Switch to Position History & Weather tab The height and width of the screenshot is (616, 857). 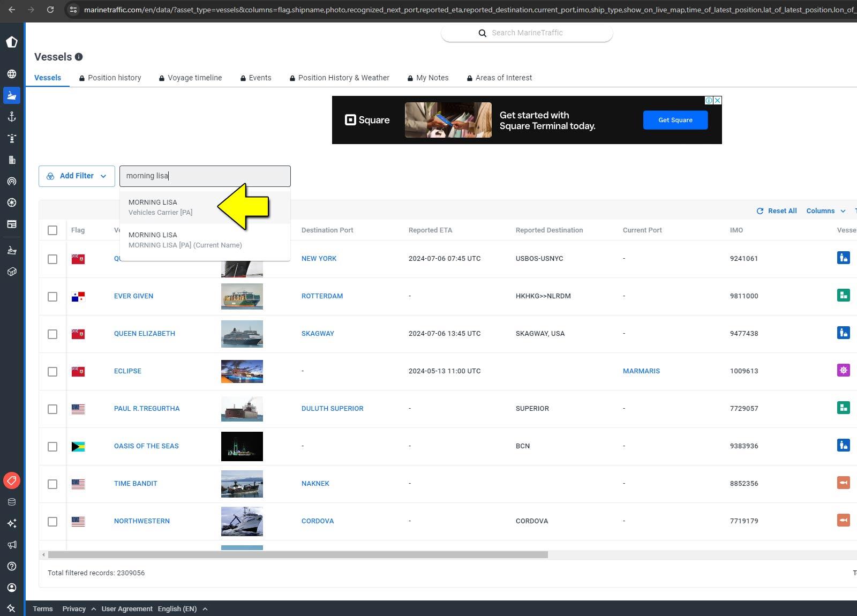pyautogui.click(x=340, y=78)
